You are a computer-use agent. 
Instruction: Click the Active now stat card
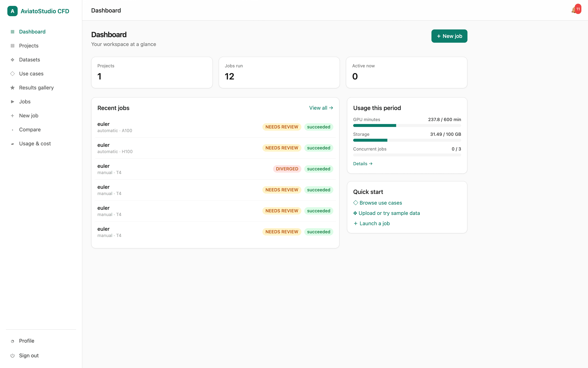click(406, 72)
